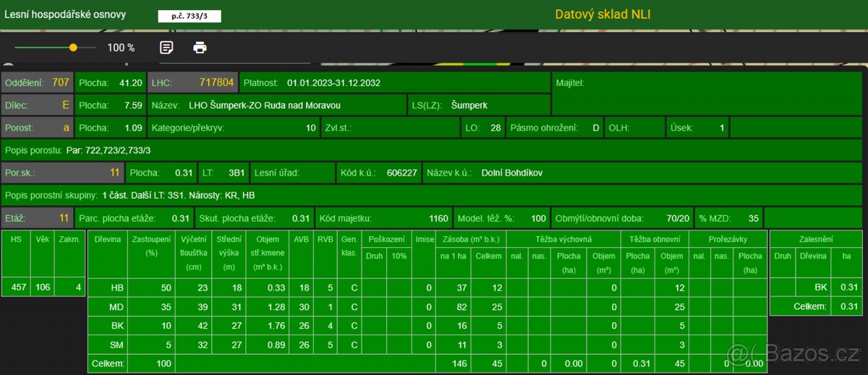The width and height of the screenshot is (868, 375).
Task: Click the zoom slider handle
Action: pos(73,48)
